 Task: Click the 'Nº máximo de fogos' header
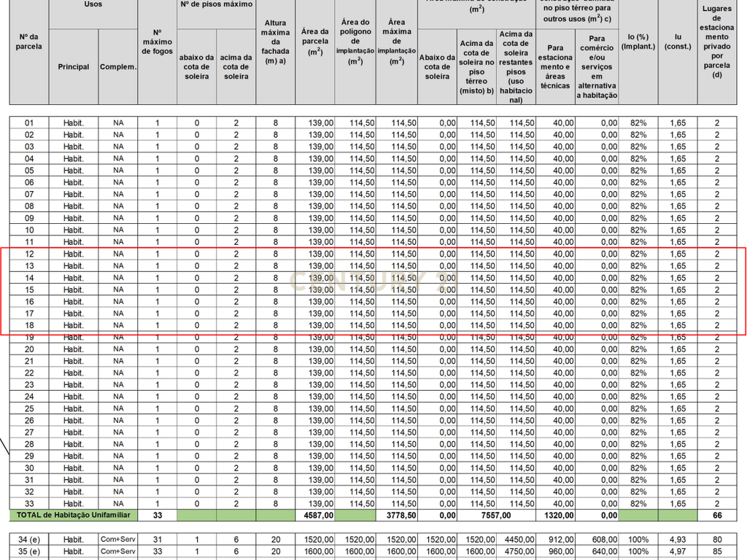(x=158, y=42)
